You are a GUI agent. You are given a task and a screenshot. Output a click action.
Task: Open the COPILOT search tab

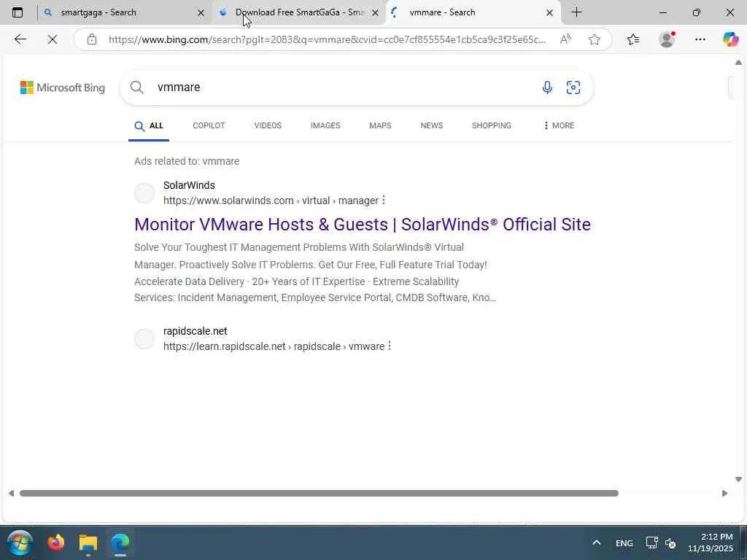pos(209,125)
